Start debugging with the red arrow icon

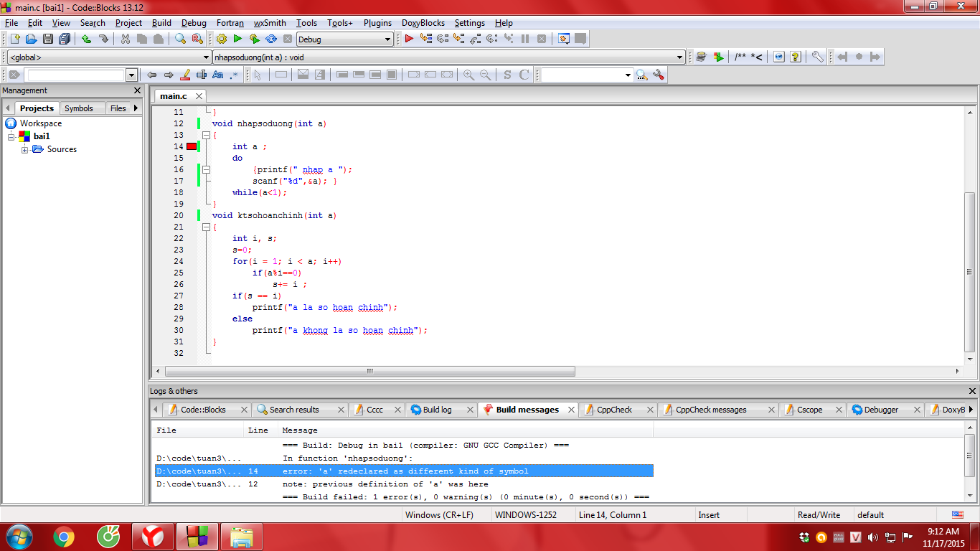point(409,39)
